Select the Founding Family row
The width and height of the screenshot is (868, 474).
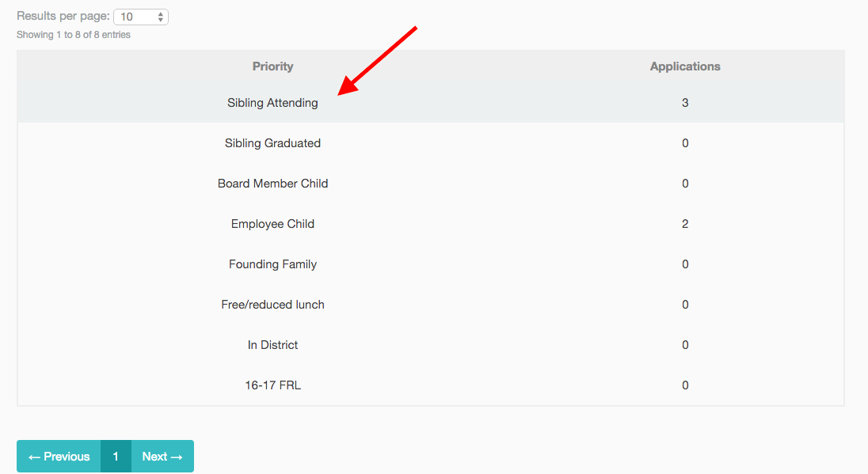pos(431,264)
